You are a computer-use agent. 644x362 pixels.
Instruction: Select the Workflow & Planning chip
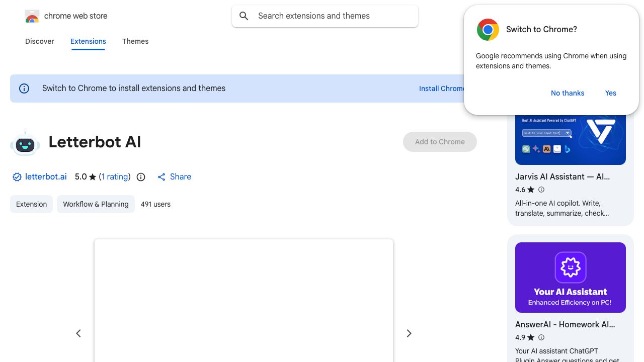point(96,204)
